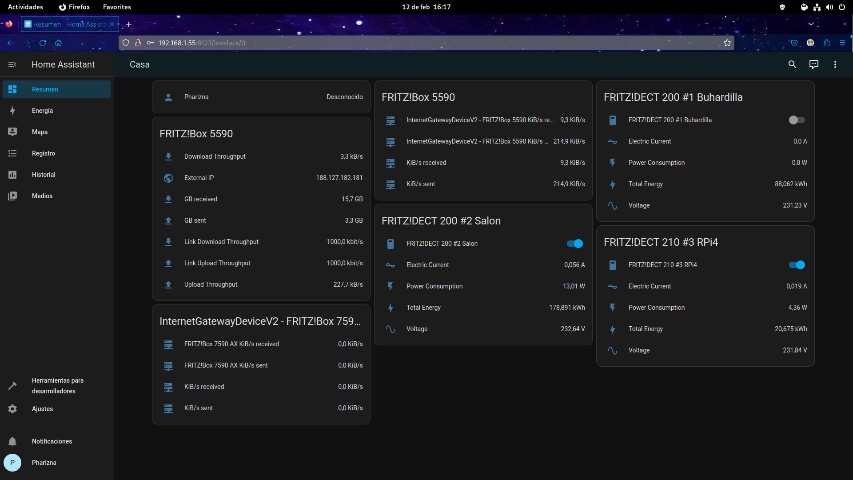Click the RPi4 Power Consumption icon
The height and width of the screenshot is (480, 853).
click(613, 307)
